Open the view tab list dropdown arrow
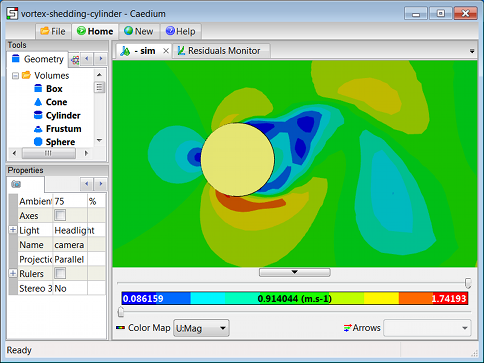This screenshot has height=363, width=484. 472,51
